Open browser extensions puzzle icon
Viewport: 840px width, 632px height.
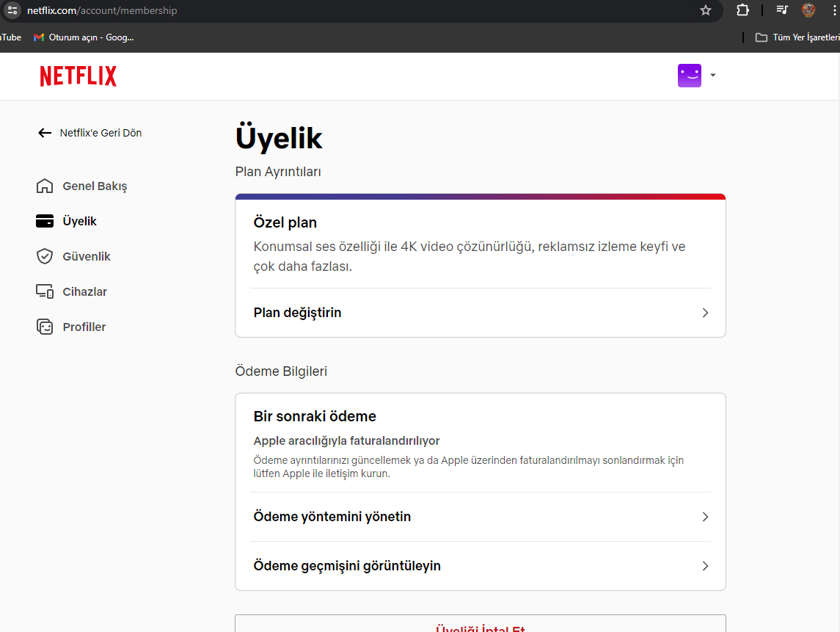(742, 10)
